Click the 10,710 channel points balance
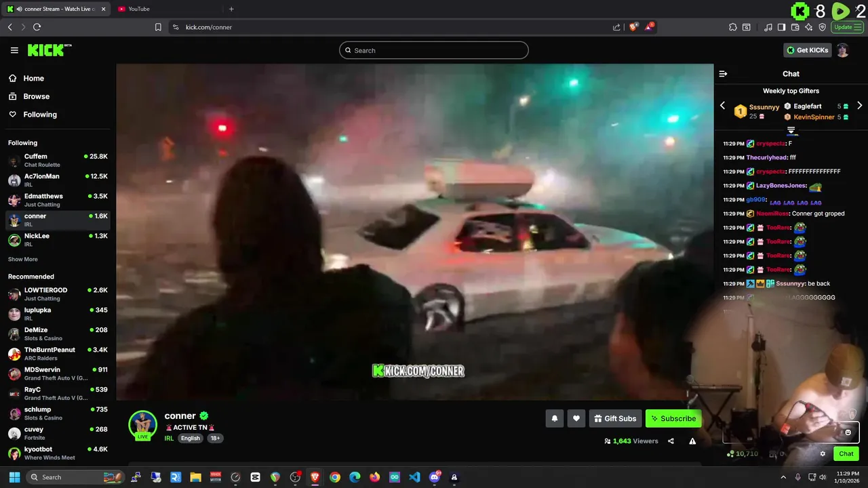The height and width of the screenshot is (488, 868). (x=742, y=454)
